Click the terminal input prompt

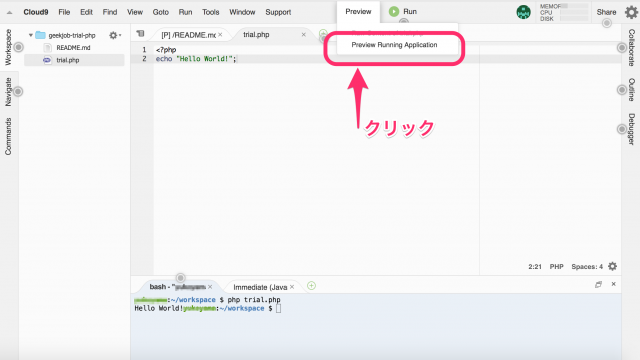(x=278, y=309)
